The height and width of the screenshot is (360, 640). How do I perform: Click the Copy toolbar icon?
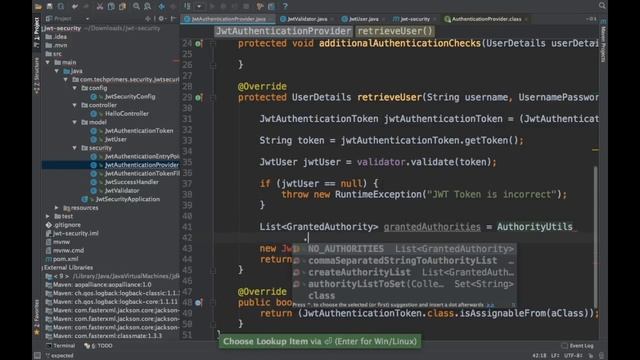click(x=111, y=6)
